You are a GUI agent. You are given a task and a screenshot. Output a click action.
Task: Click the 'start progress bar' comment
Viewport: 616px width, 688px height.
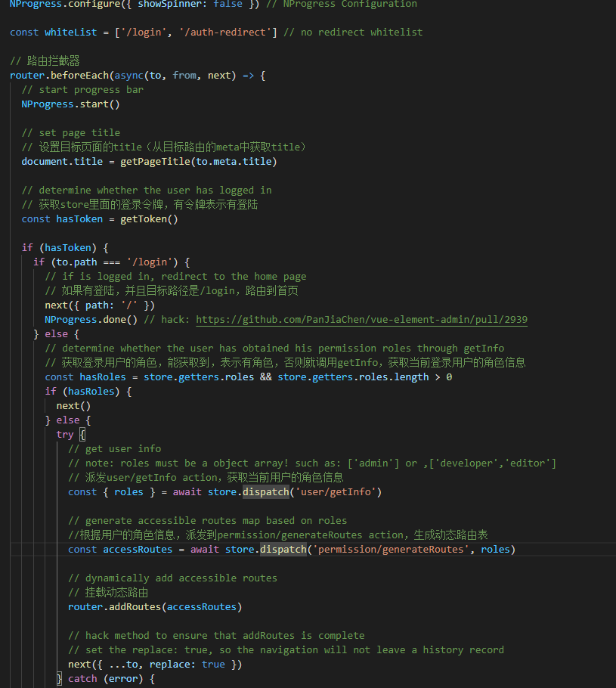pos(82,89)
